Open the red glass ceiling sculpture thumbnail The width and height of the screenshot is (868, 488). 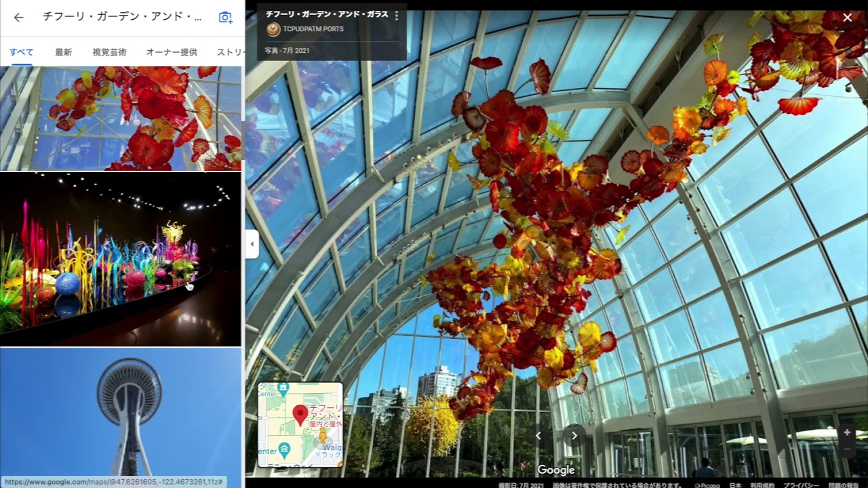click(121, 118)
